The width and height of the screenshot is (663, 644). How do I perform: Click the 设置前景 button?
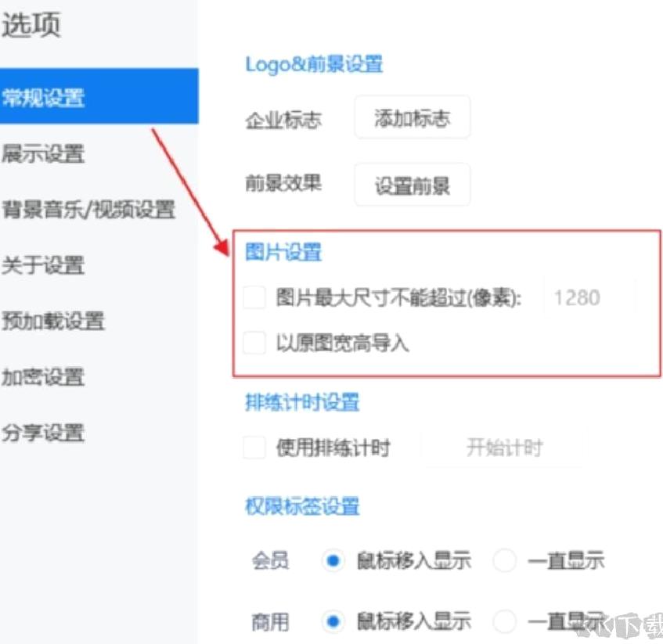pyautogui.click(x=413, y=185)
